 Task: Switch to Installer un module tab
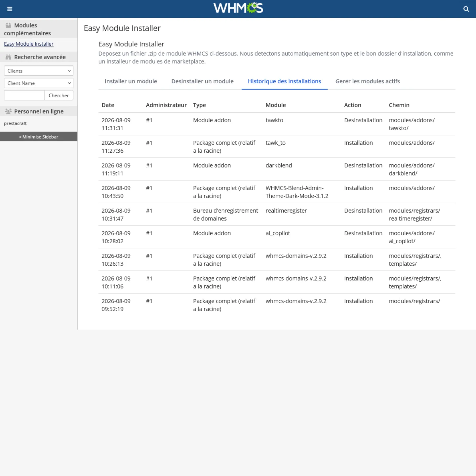click(x=131, y=81)
